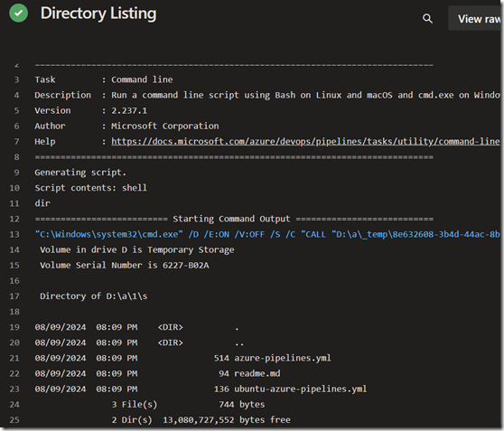Open the View raw log button
504x431 pixels.
475,19
